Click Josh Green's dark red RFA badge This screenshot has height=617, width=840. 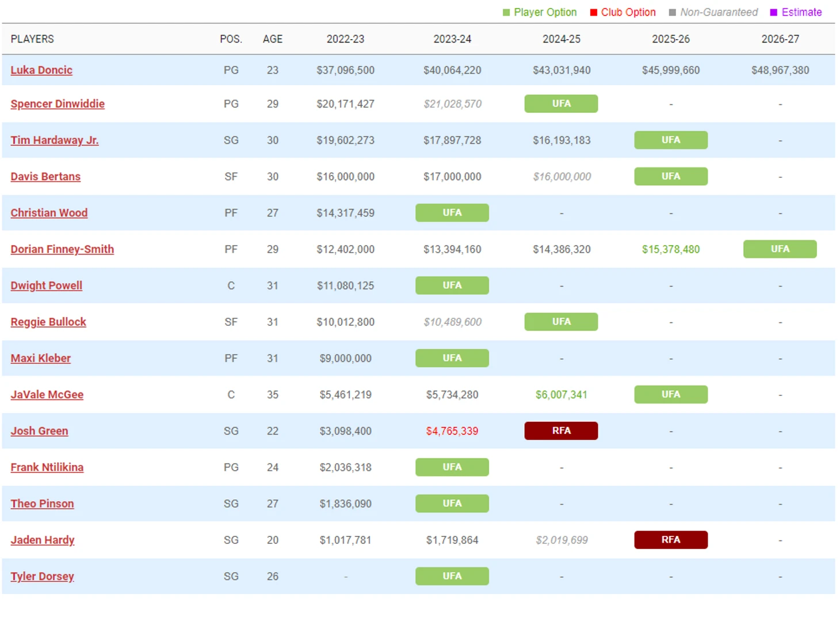(561, 431)
